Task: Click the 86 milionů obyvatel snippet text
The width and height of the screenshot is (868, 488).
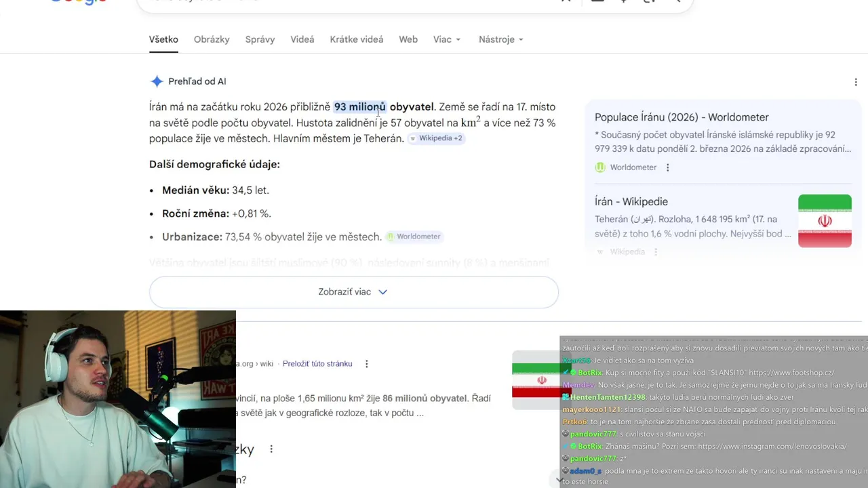Action: [425, 399]
